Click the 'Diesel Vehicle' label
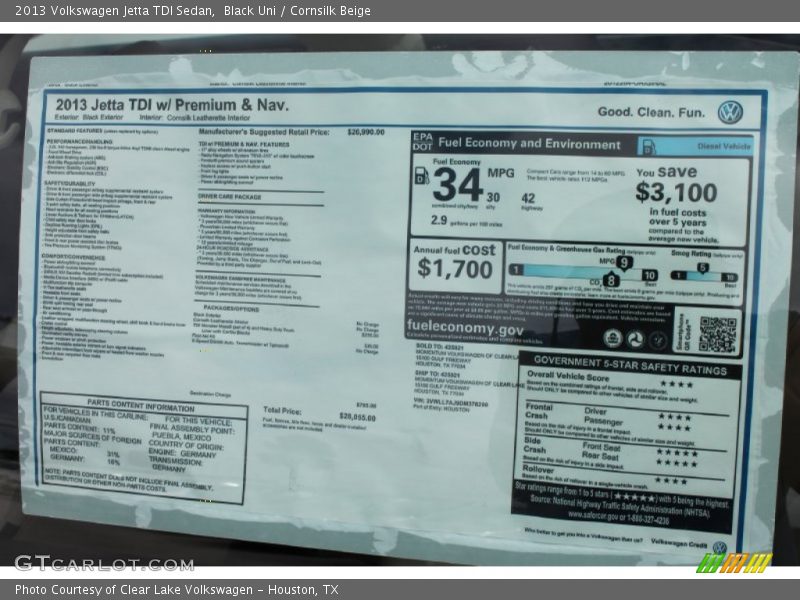This screenshot has height=600, width=800. click(x=724, y=146)
